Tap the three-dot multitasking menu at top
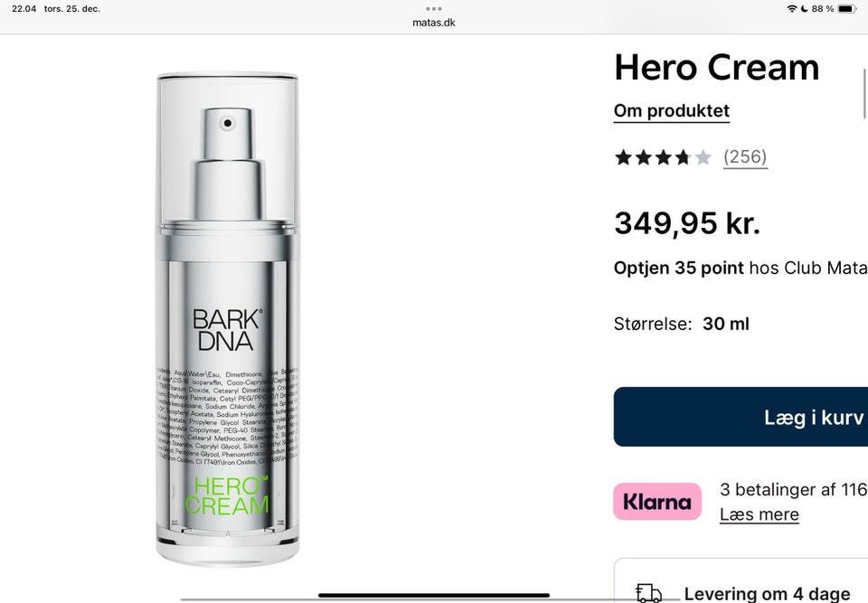Image resolution: width=868 pixels, height=603 pixels. tap(433, 9)
